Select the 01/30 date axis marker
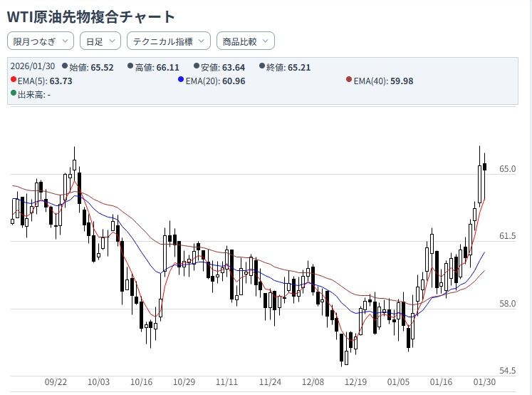 pyautogui.click(x=484, y=382)
